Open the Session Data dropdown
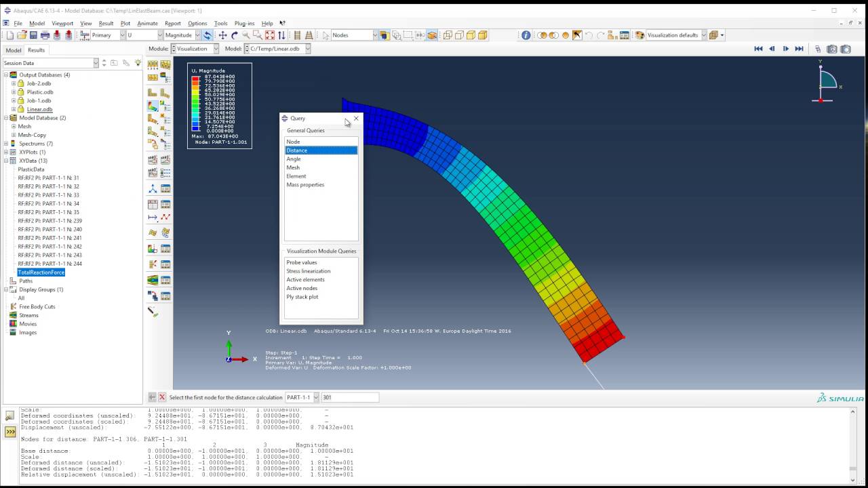Screen dimensions: 868x488 [96, 63]
